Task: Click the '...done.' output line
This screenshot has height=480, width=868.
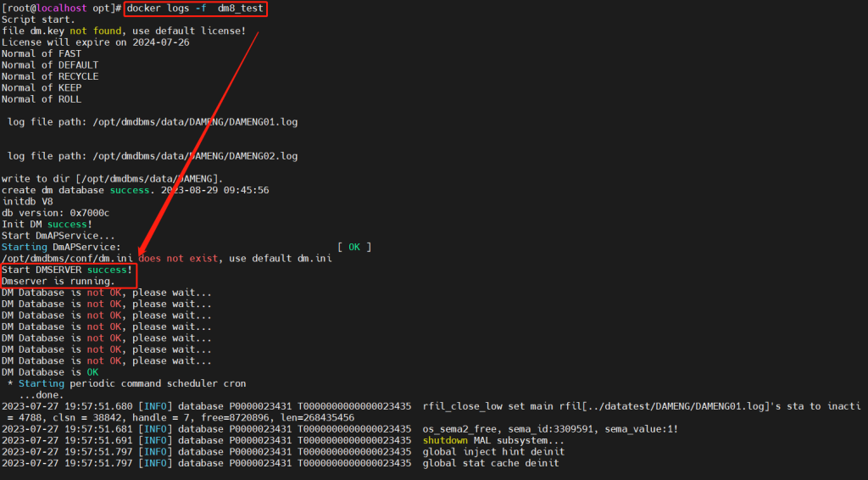Action: pos(41,394)
